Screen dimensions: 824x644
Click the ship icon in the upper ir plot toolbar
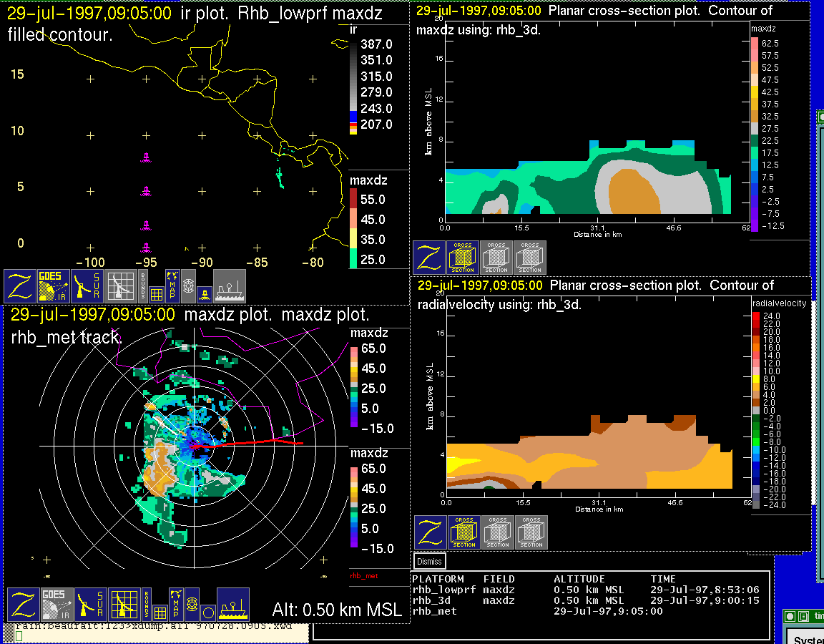(230, 286)
